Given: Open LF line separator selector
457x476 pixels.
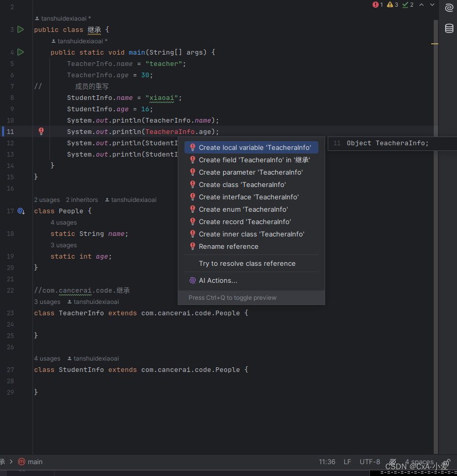Looking at the screenshot, I should (347, 462).
